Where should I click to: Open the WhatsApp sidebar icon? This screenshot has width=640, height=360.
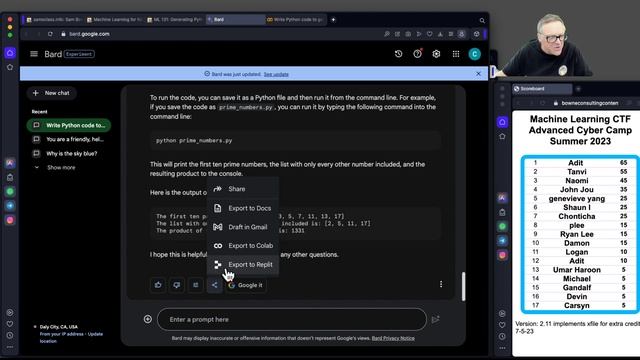[10, 191]
